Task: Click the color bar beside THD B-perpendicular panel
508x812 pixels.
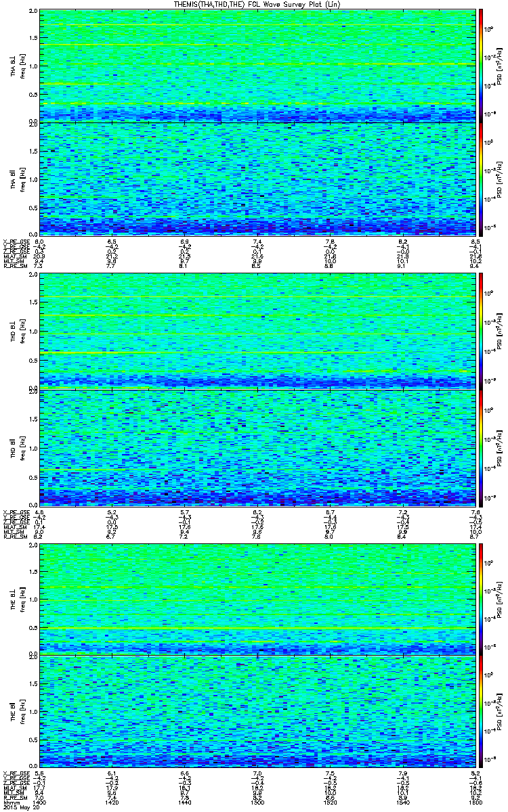Action: (x=482, y=332)
